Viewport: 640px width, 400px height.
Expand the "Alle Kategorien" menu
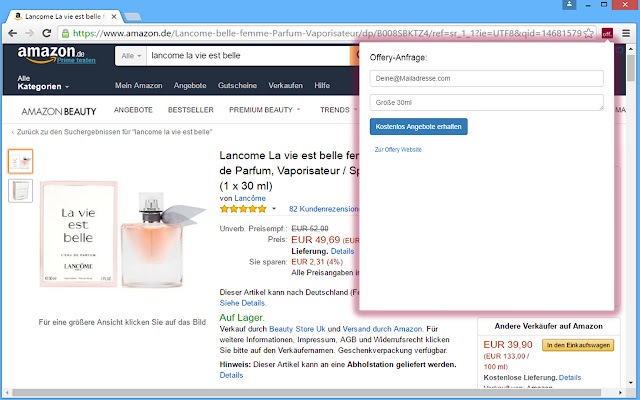[43, 83]
